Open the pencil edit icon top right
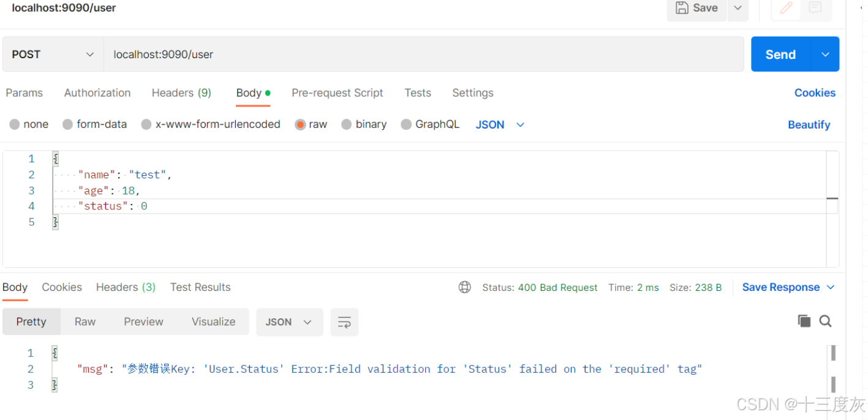This screenshot has width=868, height=420. 786,8
